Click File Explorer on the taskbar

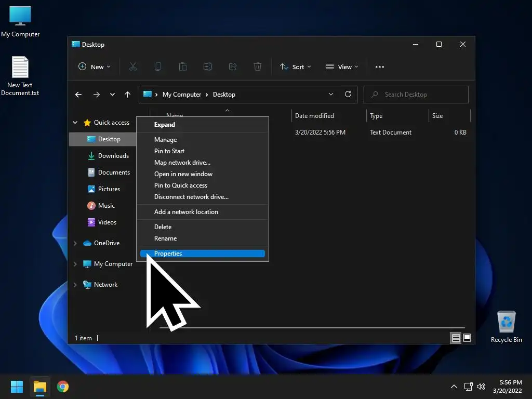39,387
